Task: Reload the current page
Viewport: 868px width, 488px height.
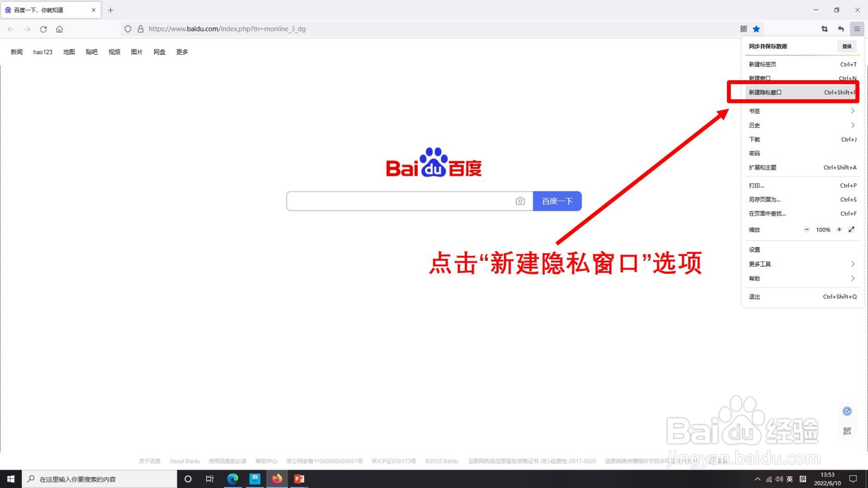Action: tap(43, 29)
